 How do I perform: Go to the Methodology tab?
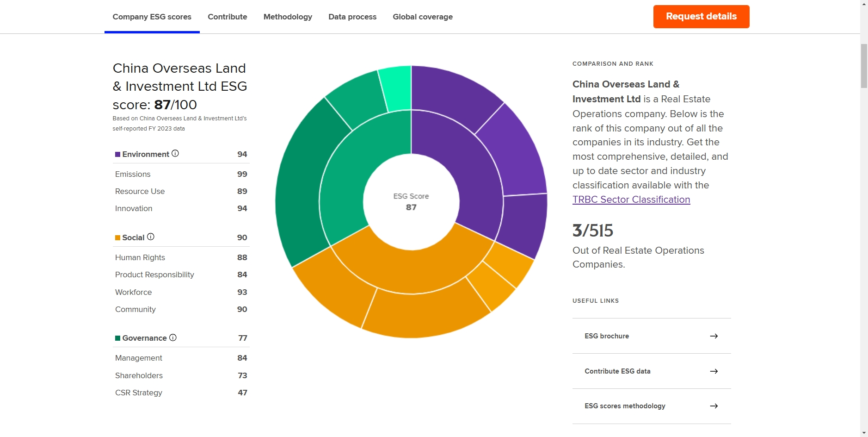[288, 17]
